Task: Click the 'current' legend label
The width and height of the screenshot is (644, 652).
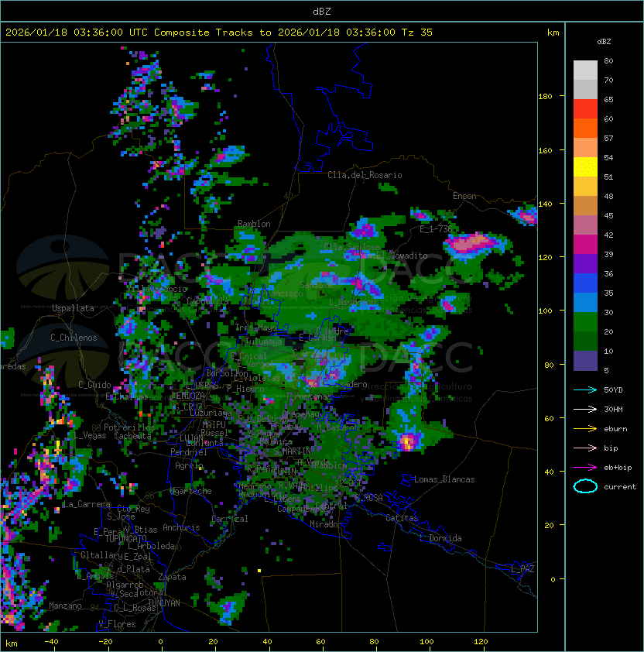Action: pyautogui.click(x=620, y=487)
